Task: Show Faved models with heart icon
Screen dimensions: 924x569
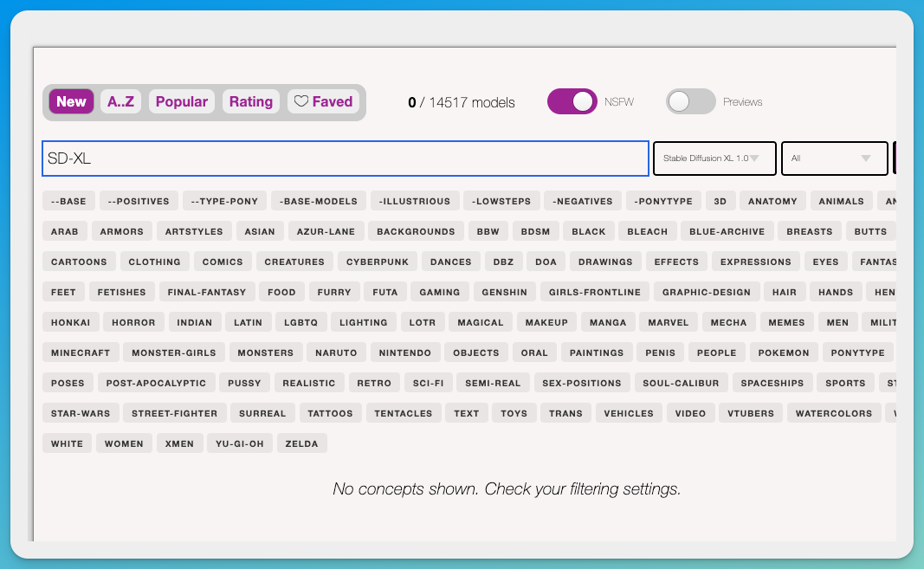Action: point(323,101)
